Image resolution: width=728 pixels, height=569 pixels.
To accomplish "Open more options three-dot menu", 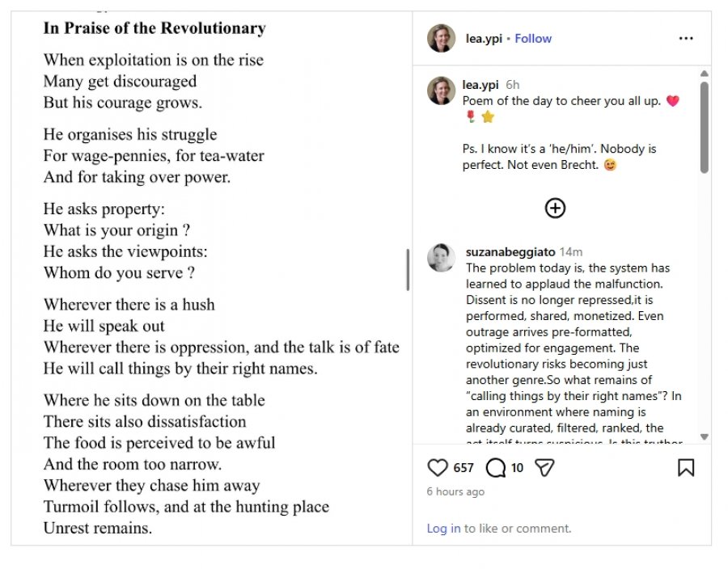I will coord(686,39).
